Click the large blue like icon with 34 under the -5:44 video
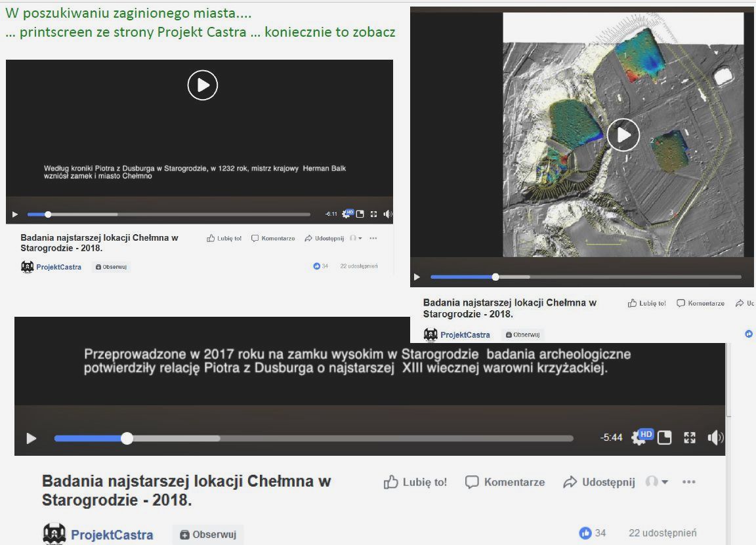This screenshot has height=545, width=756. tap(585, 533)
